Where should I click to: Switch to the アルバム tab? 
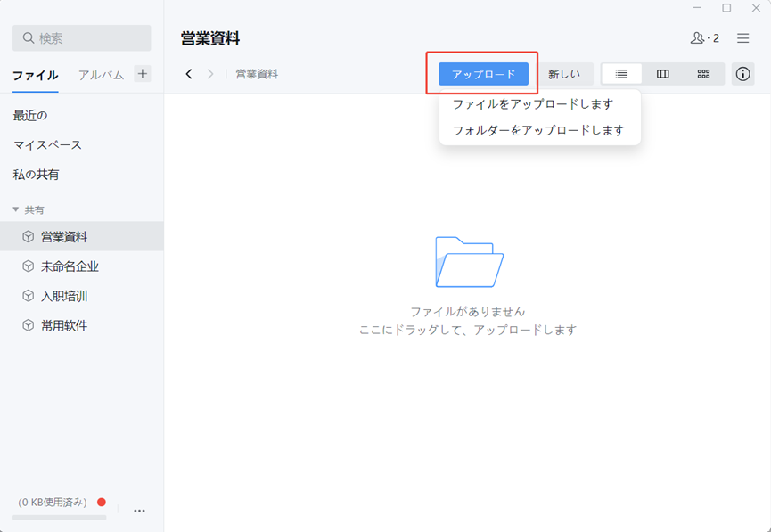pos(101,75)
